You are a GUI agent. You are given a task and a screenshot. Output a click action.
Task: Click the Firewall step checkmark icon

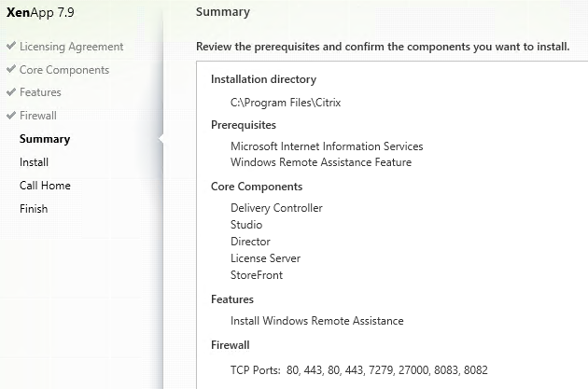(11, 115)
